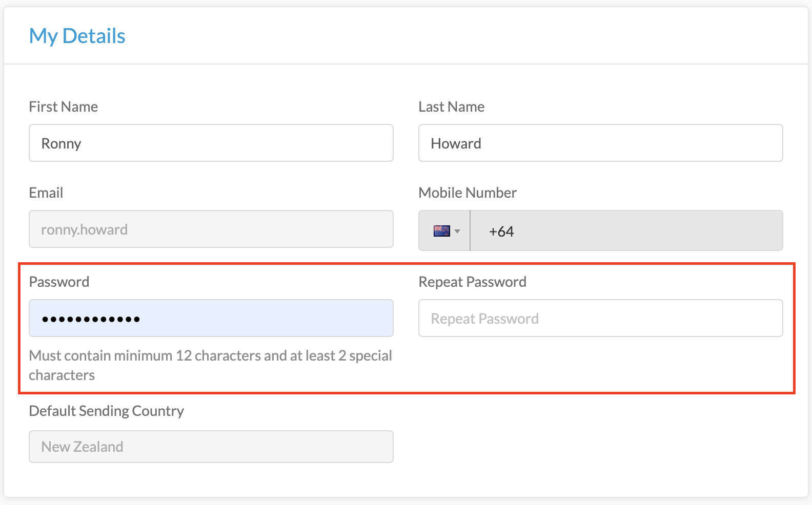Focus the Password field with masked dots
812x505 pixels.
tap(211, 318)
